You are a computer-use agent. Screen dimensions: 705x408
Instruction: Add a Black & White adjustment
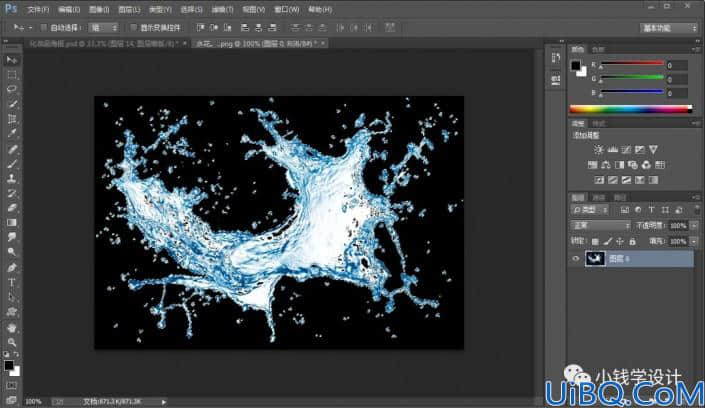coord(620,165)
